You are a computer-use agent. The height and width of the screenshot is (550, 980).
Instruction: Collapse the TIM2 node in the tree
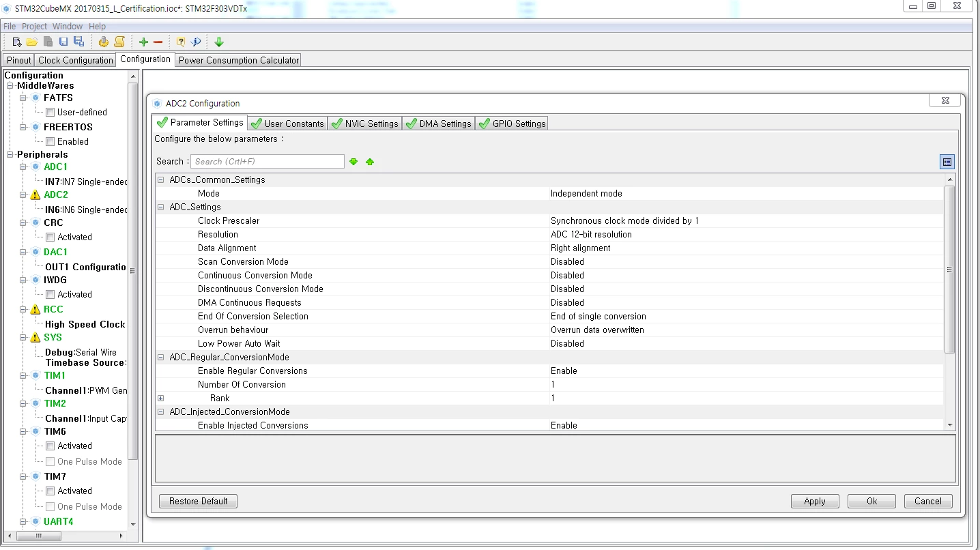point(23,404)
